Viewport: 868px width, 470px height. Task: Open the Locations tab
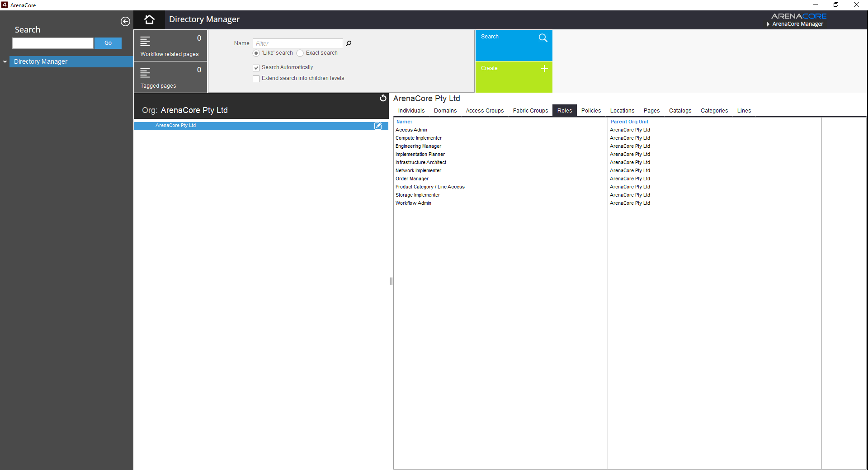(x=622, y=111)
